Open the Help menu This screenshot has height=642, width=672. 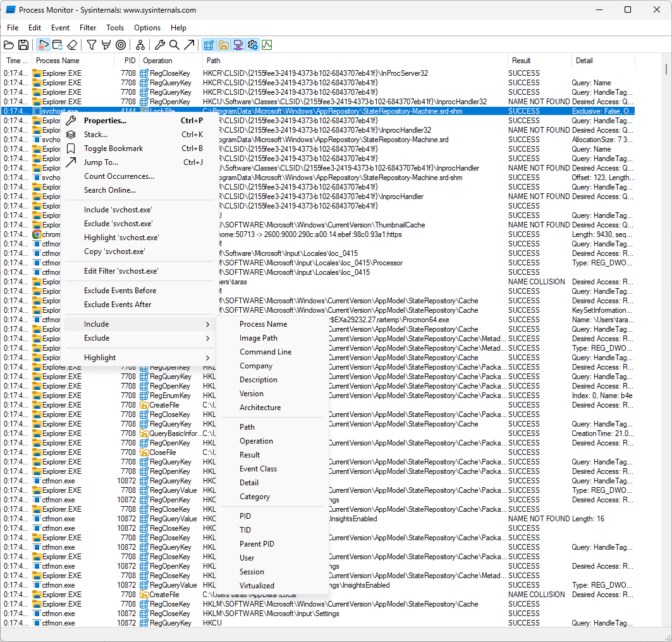(178, 27)
